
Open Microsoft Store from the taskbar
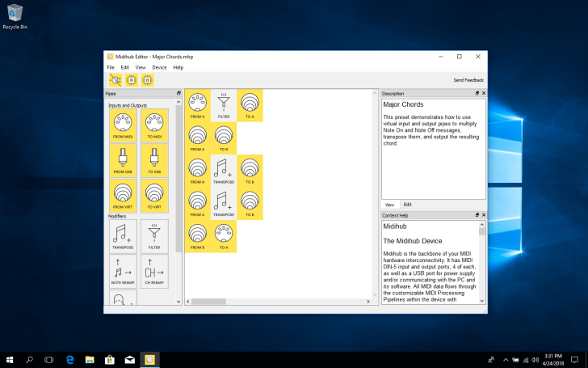110,360
